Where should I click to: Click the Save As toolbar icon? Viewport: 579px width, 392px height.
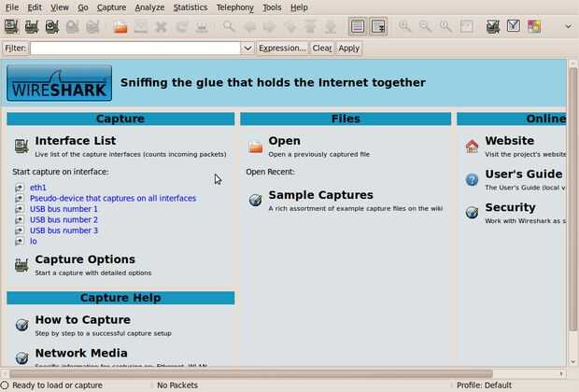pyautogui.click(x=141, y=26)
